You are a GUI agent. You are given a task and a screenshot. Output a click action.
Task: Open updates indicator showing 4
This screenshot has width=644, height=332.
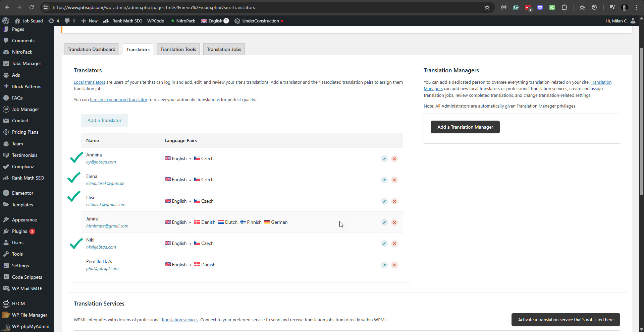tap(54, 21)
